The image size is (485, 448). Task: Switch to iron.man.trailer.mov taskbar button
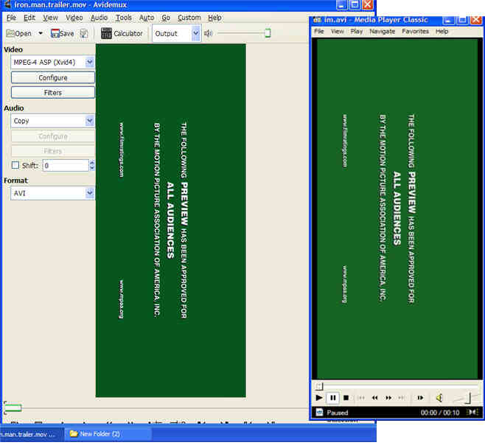click(31, 434)
